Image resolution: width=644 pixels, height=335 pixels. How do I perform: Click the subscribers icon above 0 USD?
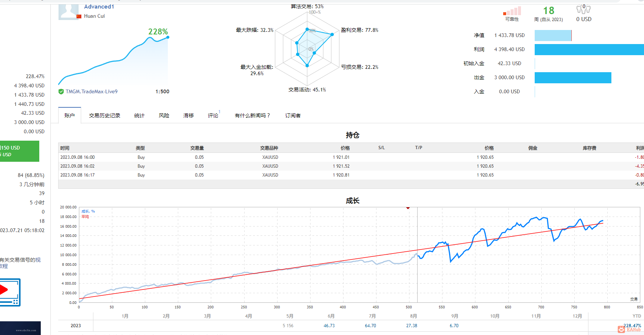584,9
